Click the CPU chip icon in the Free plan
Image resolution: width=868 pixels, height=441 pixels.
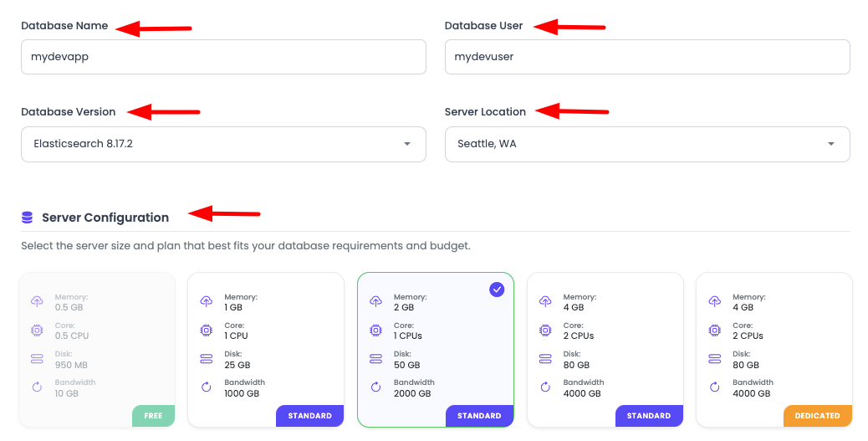coord(37,331)
